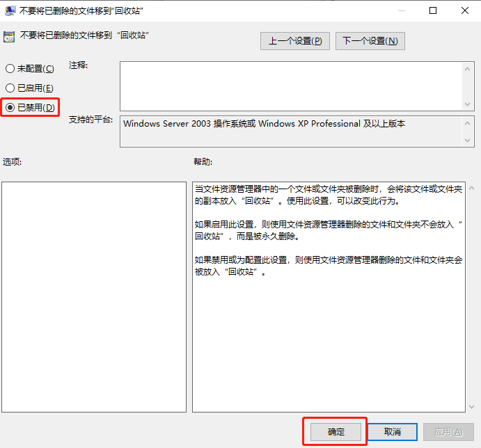Viewport: 481px width, 448px height.
Task: Click the supported platform box down arrow
Action: (467, 141)
